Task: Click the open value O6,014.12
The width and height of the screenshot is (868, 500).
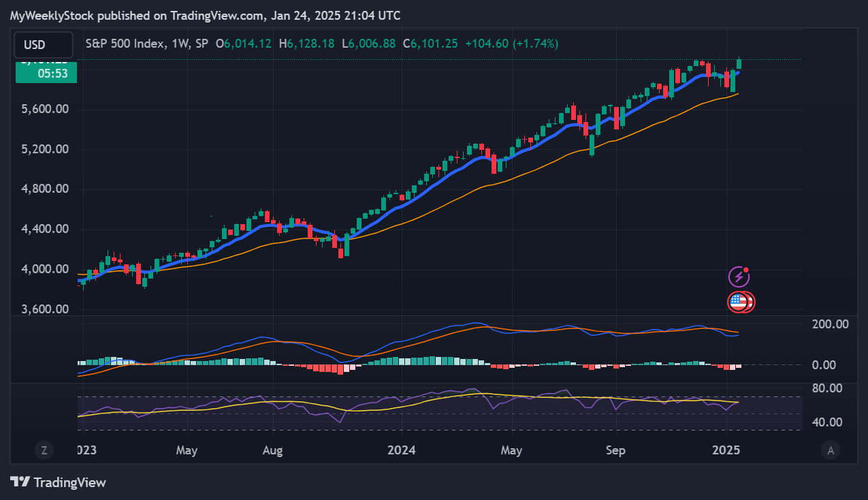Action: click(x=243, y=44)
